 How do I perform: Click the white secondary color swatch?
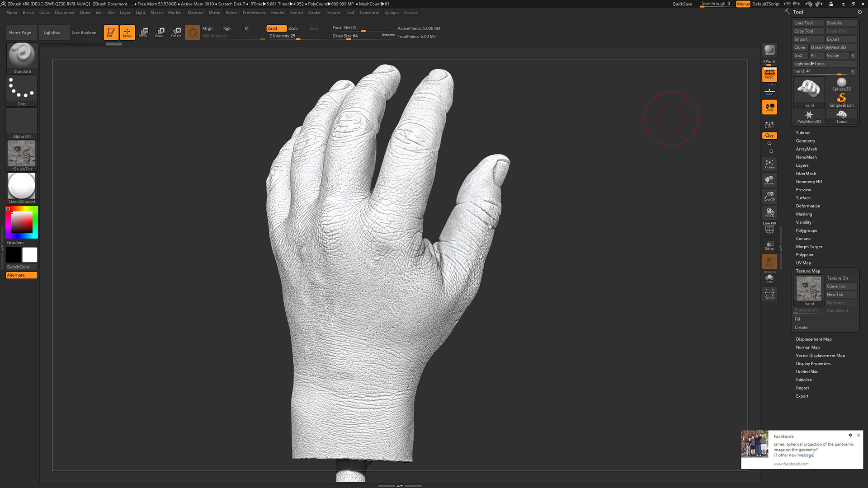30,255
